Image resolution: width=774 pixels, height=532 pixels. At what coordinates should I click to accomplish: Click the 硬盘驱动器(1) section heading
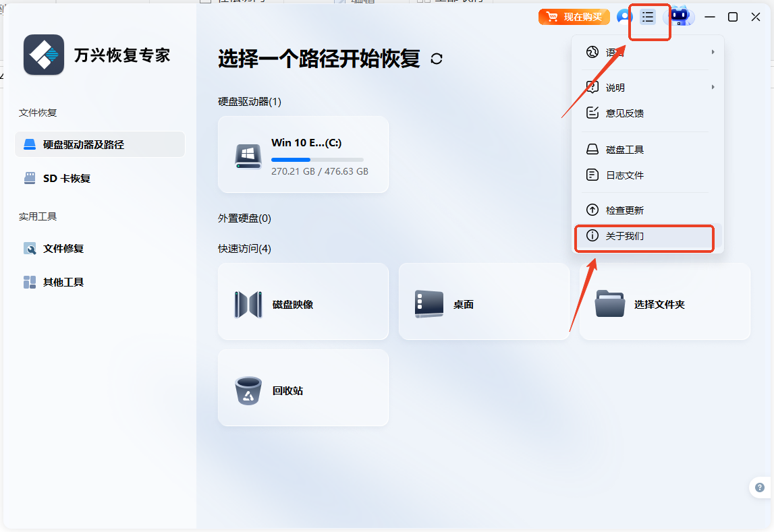pyautogui.click(x=250, y=102)
